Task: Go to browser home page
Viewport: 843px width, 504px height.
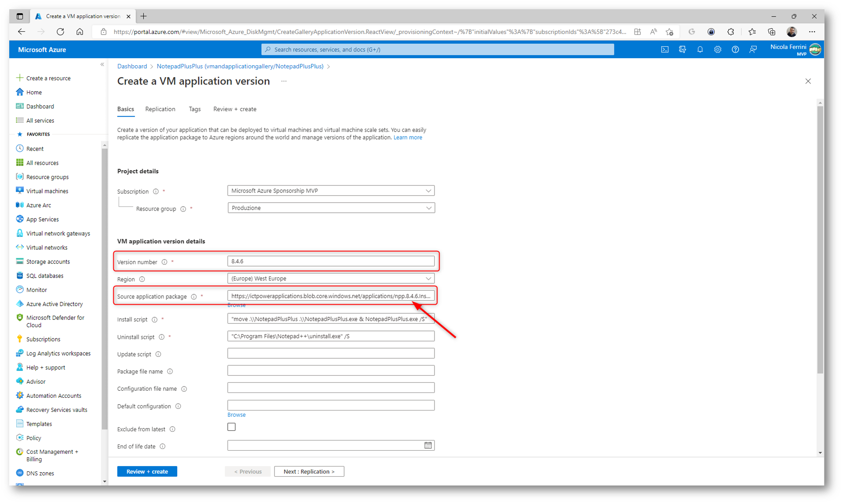Action: pos(80,32)
